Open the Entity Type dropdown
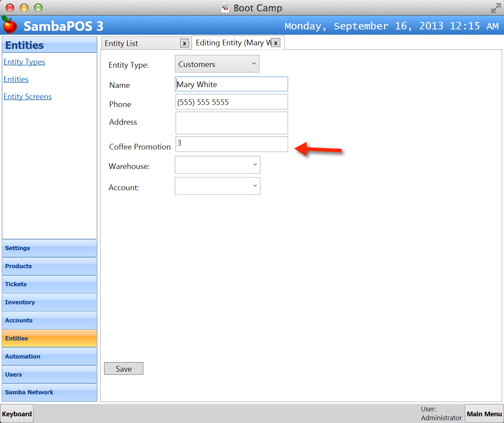The image size is (504, 423). click(x=217, y=64)
